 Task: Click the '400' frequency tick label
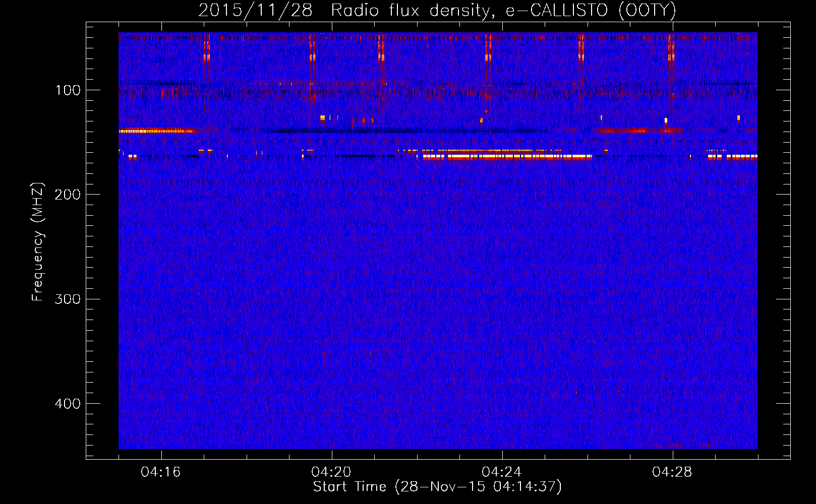point(67,404)
